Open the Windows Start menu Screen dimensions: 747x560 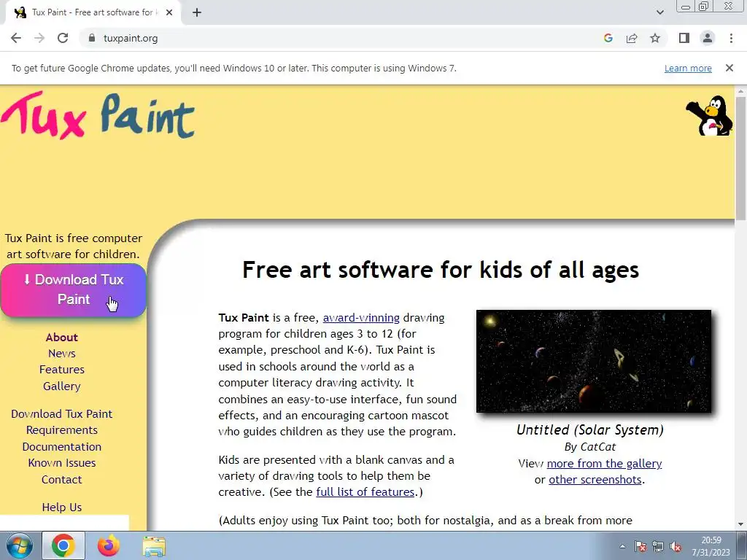[20, 545]
